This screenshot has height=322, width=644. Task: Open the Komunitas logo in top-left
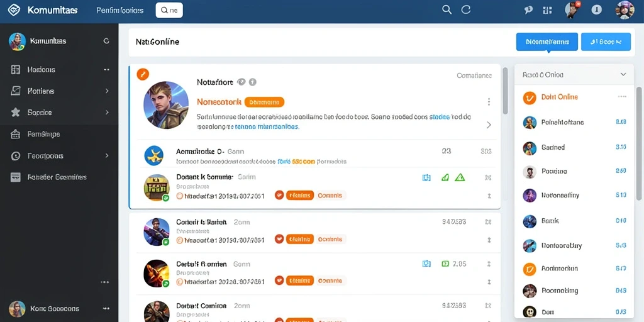click(x=14, y=10)
